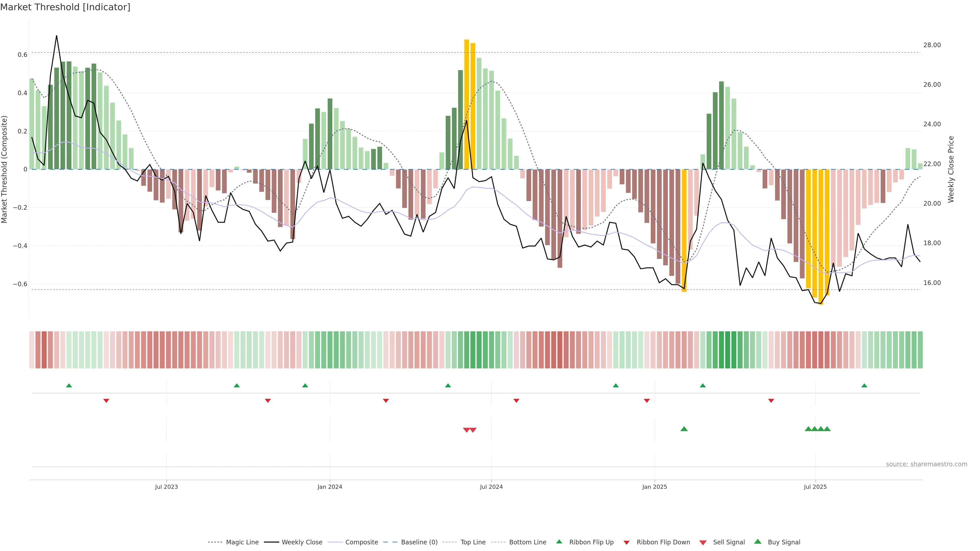Viewport: 980px width, 551px height.
Task: Click the Market Threshold [Indicator] title
Action: [65, 7]
